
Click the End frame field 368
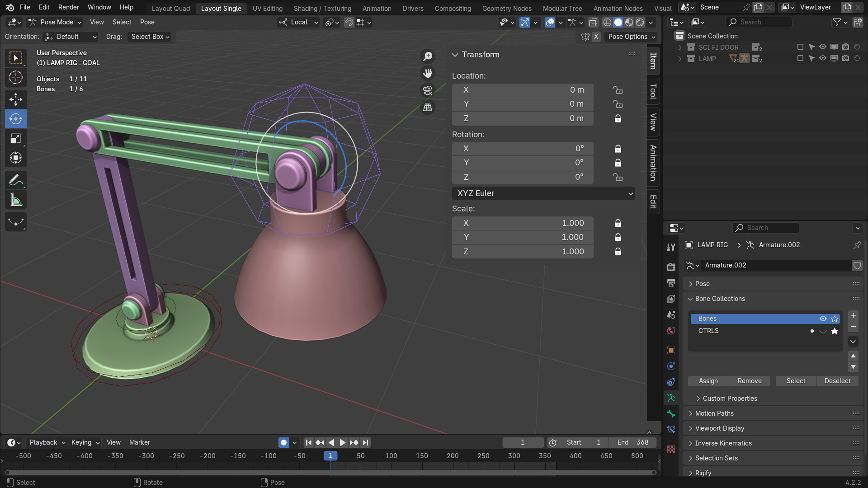tap(632, 442)
